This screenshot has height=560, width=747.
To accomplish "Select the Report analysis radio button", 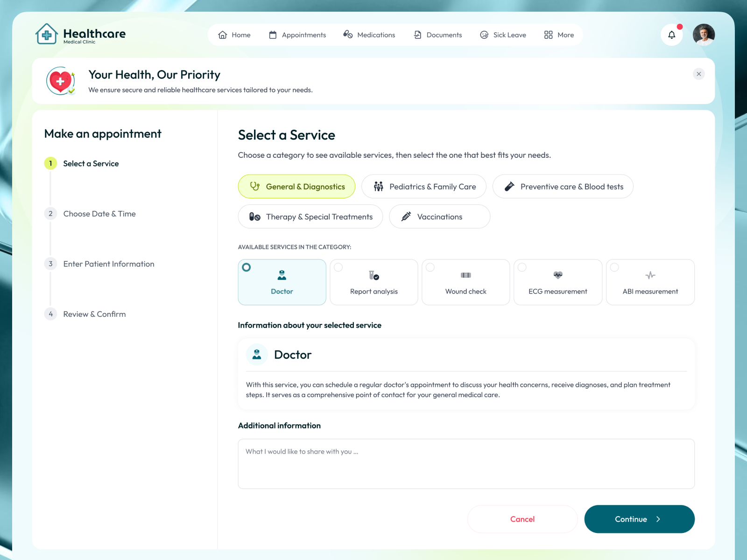I will click(338, 267).
